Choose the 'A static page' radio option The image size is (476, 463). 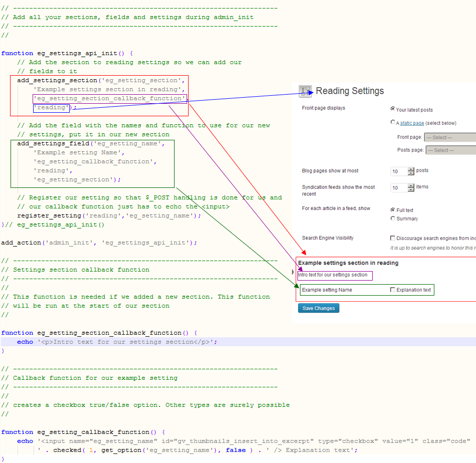392,122
